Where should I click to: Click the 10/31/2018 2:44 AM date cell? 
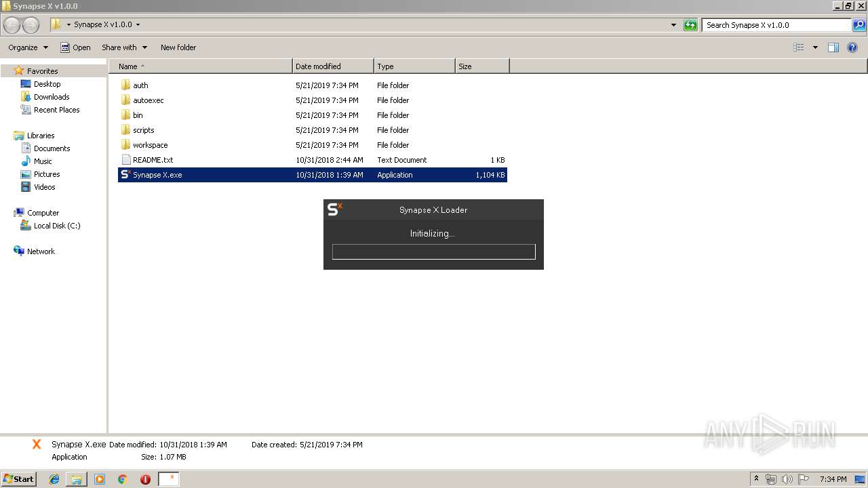(x=330, y=160)
